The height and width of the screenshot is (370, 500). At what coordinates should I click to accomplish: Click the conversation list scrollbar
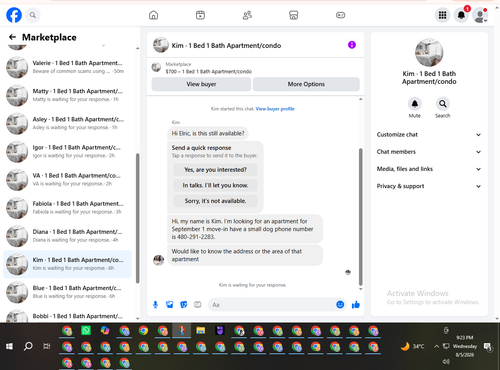[137, 218]
